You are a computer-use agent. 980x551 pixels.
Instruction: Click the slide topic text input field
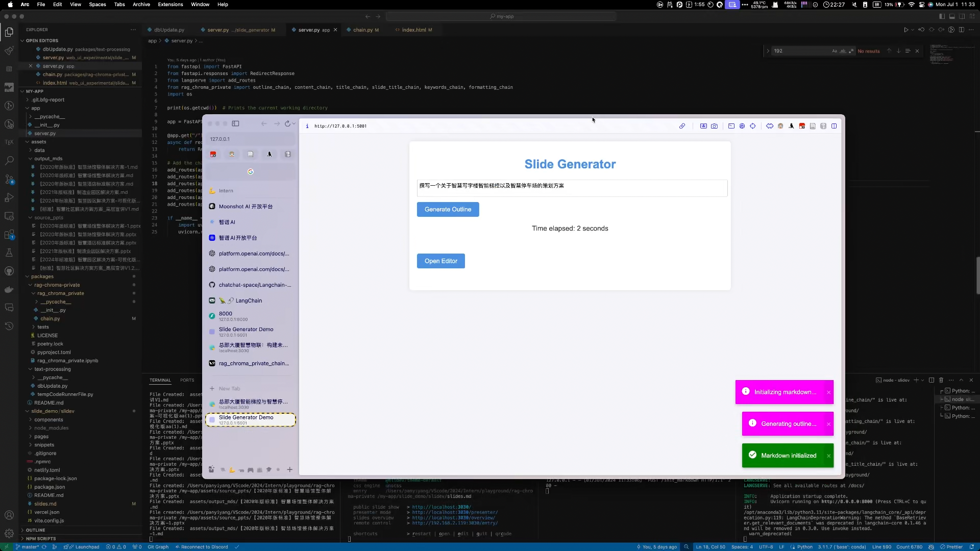(x=572, y=188)
